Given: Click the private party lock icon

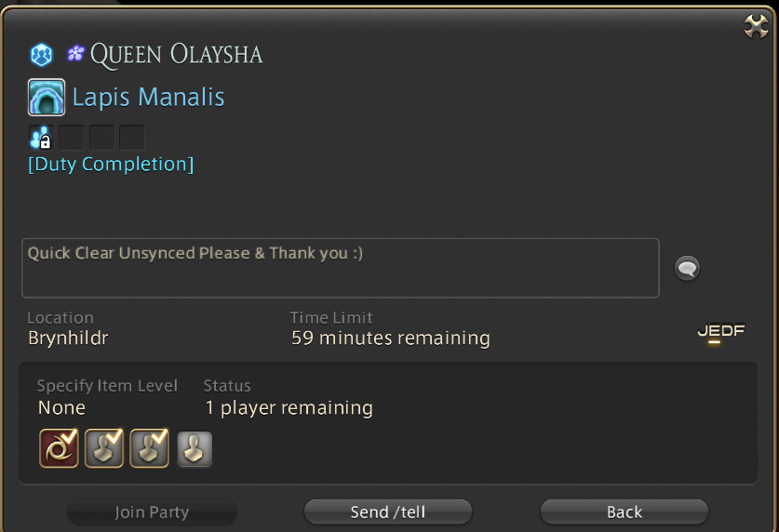Looking at the screenshot, I should pos(41,138).
